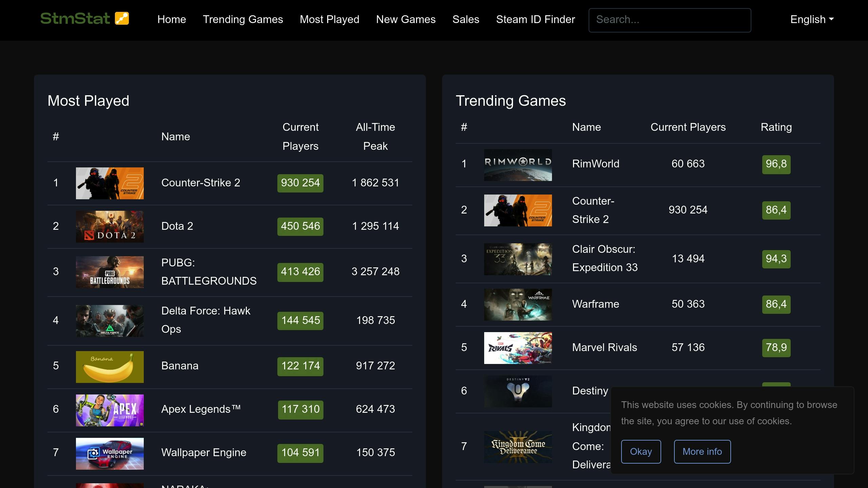Click RimWorld's 60 663 current players
Image resolution: width=868 pixels, height=488 pixels.
688,164
